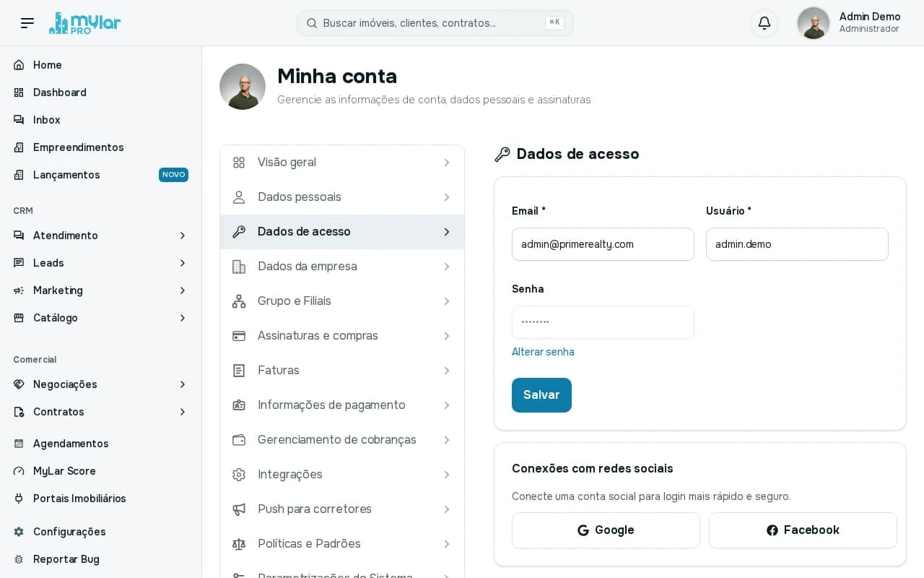
Task: Click the Configurações gear icon
Action: [19, 532]
